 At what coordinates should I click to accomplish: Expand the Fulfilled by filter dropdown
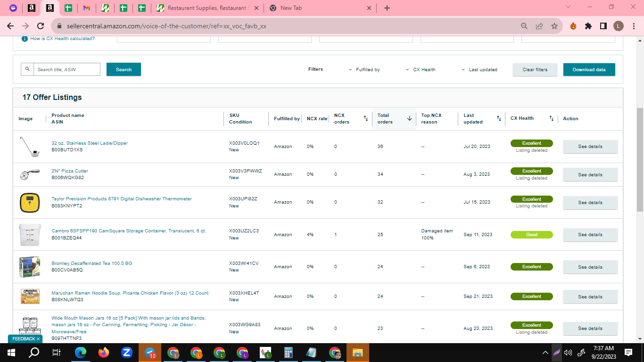pos(364,70)
